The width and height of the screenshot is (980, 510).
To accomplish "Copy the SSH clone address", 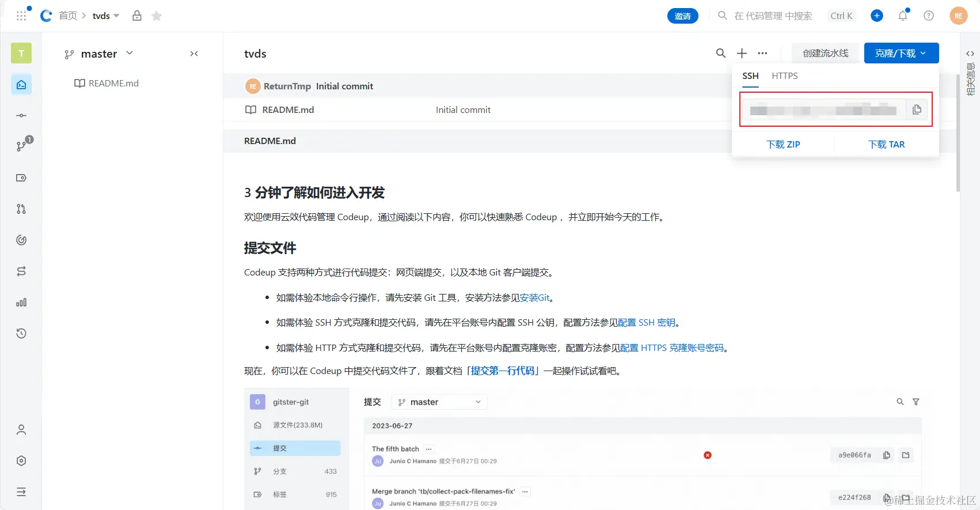I will tap(917, 109).
